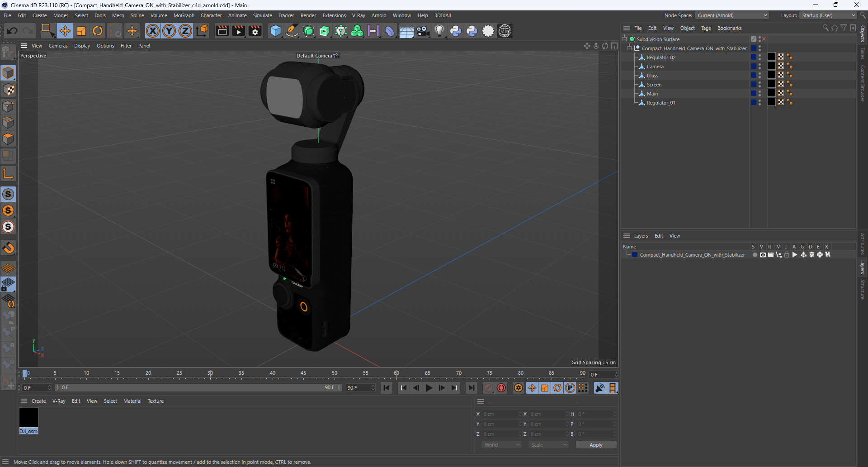Open viewport Cameras menu

(58, 46)
